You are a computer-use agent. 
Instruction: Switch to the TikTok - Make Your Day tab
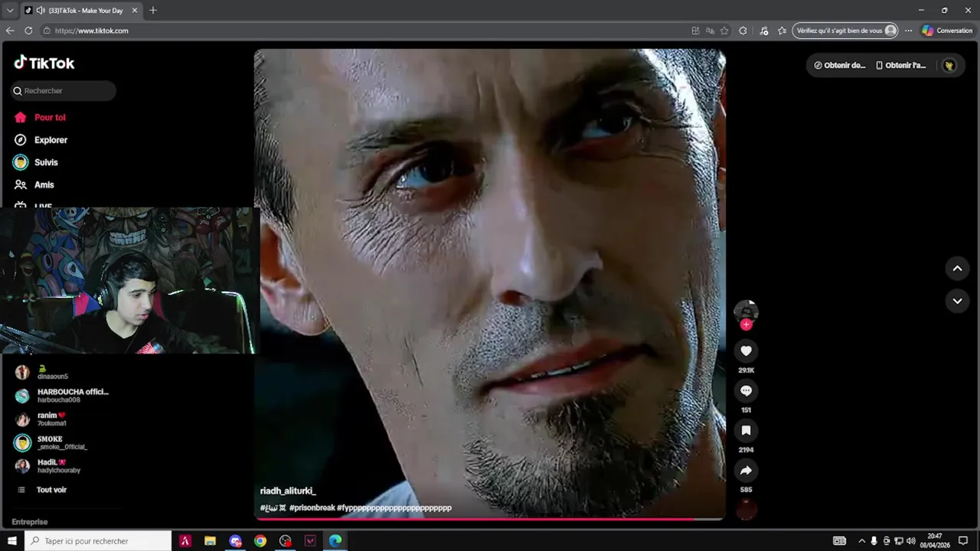tap(80, 10)
